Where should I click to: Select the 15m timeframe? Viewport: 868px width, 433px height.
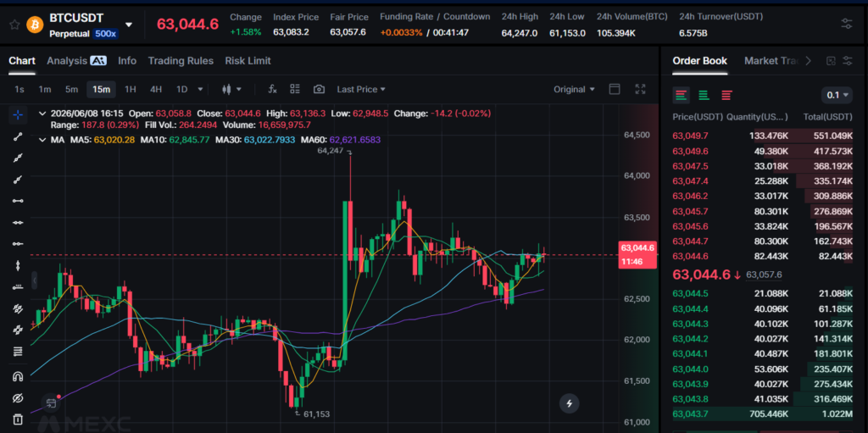tap(101, 89)
